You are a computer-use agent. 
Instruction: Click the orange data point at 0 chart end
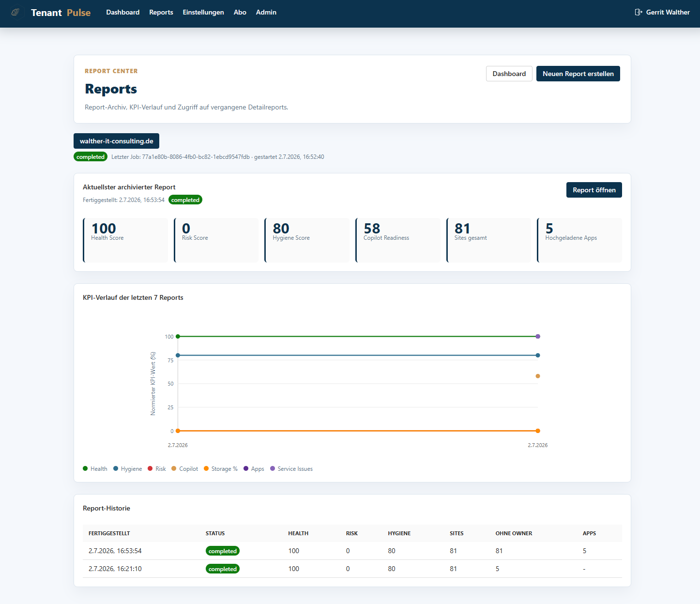coord(538,431)
